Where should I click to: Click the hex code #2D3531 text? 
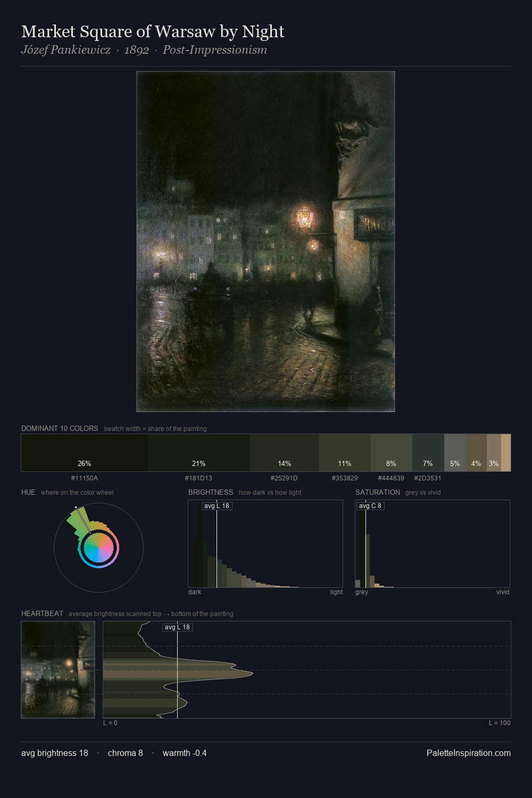pos(428,478)
